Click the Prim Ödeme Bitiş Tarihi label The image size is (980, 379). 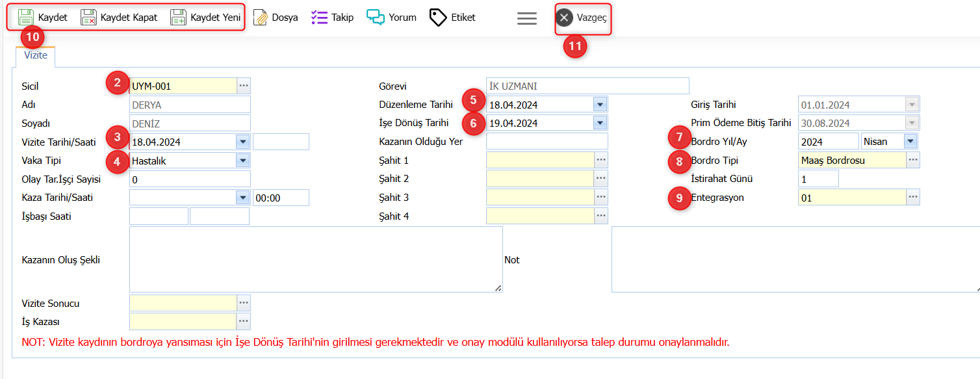click(x=741, y=123)
